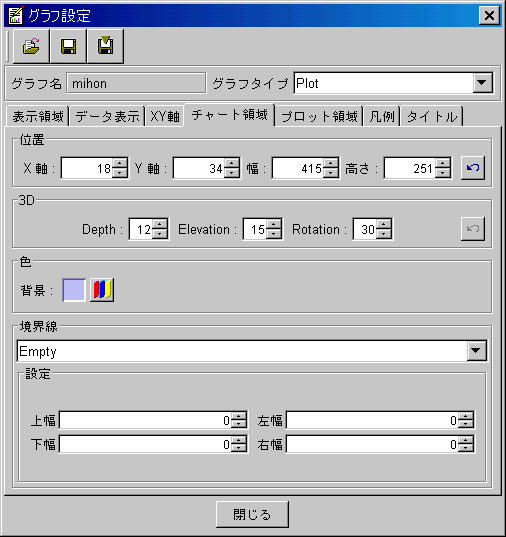The image size is (506, 537).
Task: Increase Rotation value using up arrow
Action: pyautogui.click(x=383, y=224)
